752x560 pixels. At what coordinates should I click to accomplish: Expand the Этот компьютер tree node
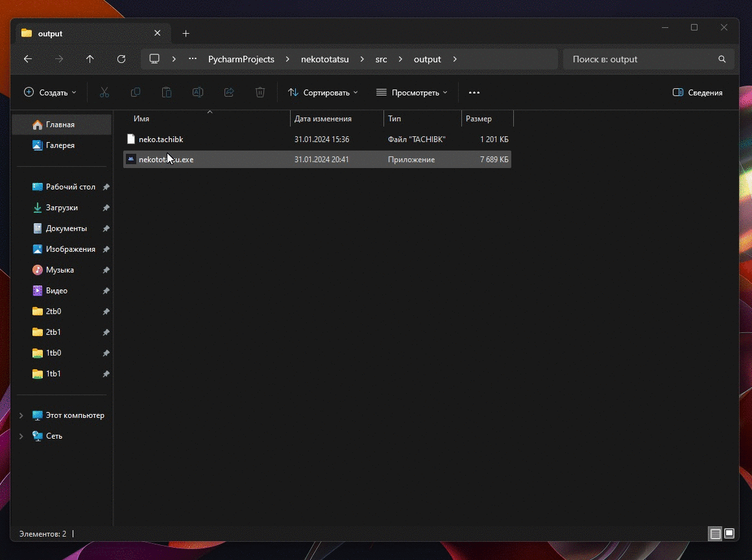point(21,415)
